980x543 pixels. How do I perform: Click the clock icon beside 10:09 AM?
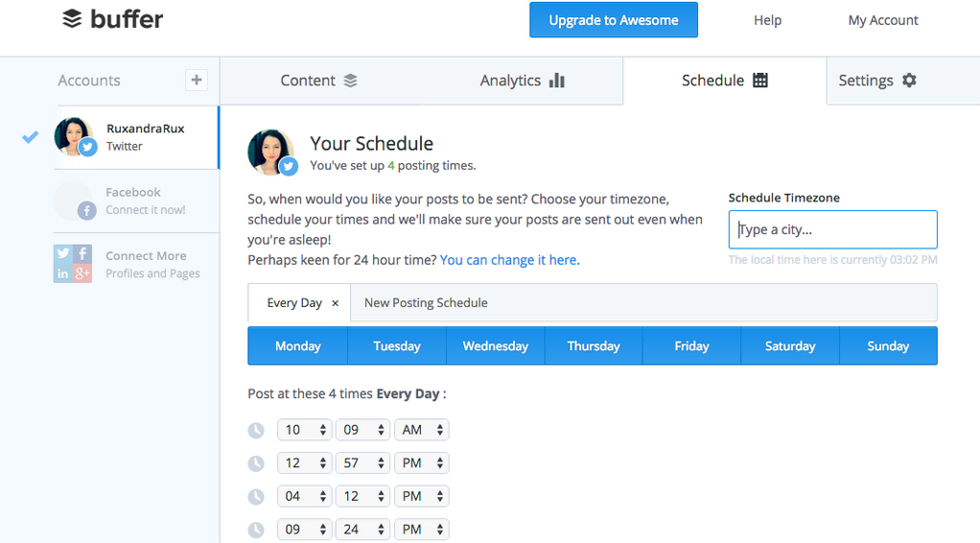[256, 431]
